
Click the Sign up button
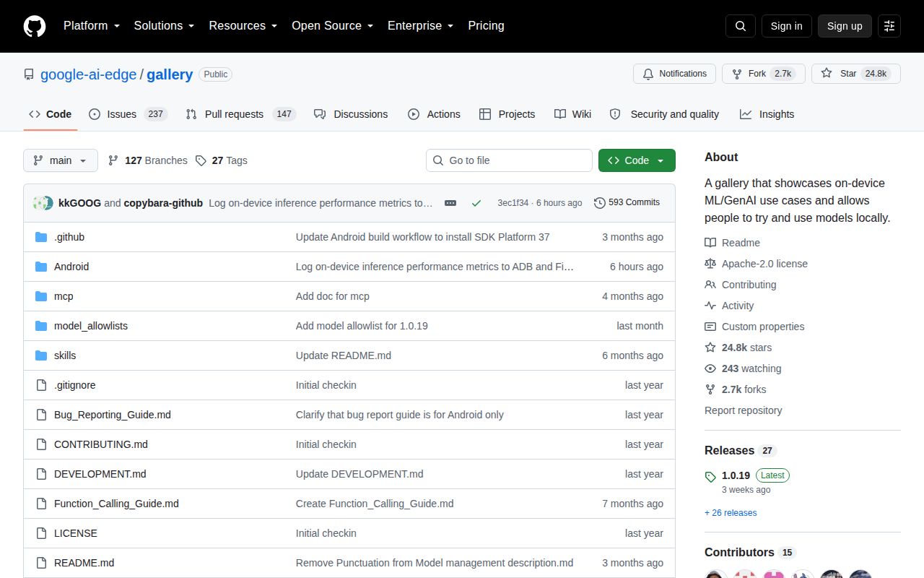click(x=845, y=26)
